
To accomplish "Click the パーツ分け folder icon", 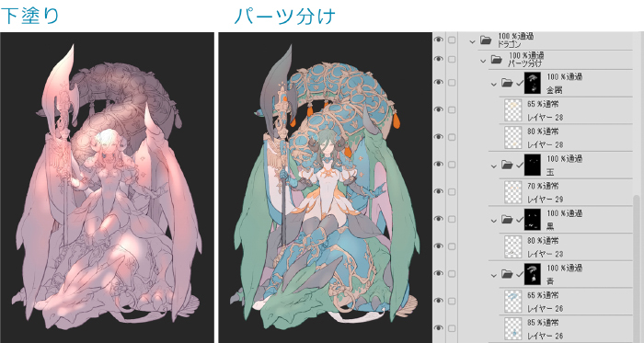I will 497,60.
